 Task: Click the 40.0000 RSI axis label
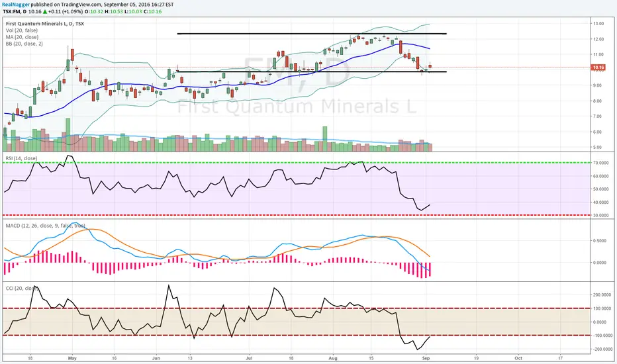coord(602,203)
